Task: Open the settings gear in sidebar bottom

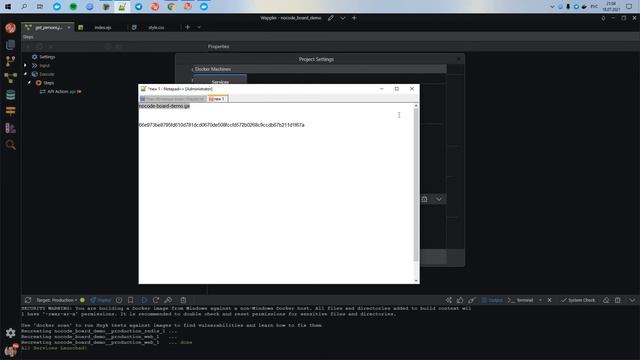Action: coord(11,333)
